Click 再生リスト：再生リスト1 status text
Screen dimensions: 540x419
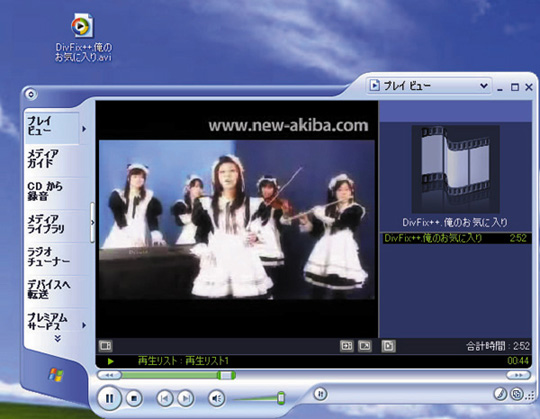tap(183, 361)
